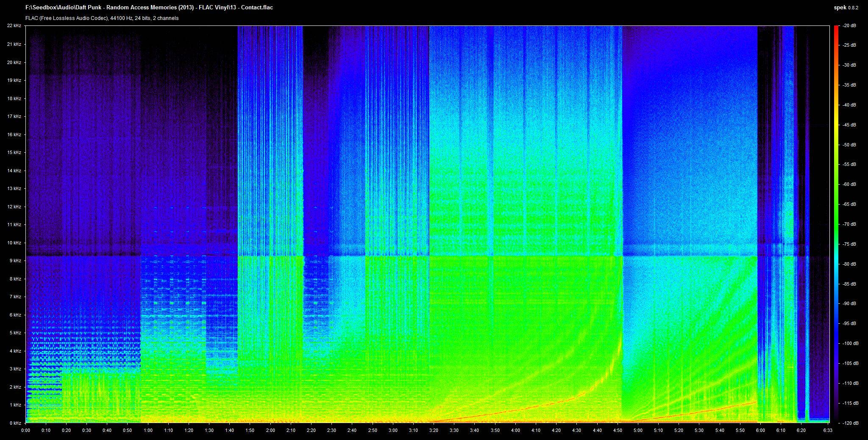This screenshot has height=440, width=868.
Task: Click the dark purple spectrogram area at the start
Action: pos(64,127)
